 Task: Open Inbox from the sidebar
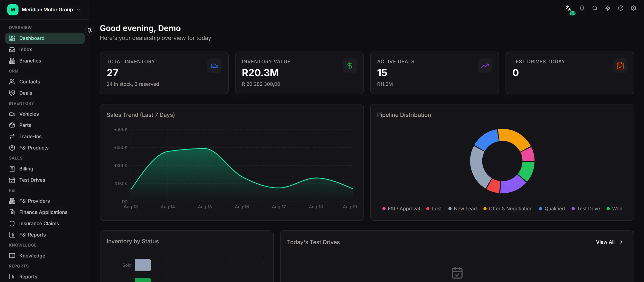pyautogui.click(x=45, y=49)
